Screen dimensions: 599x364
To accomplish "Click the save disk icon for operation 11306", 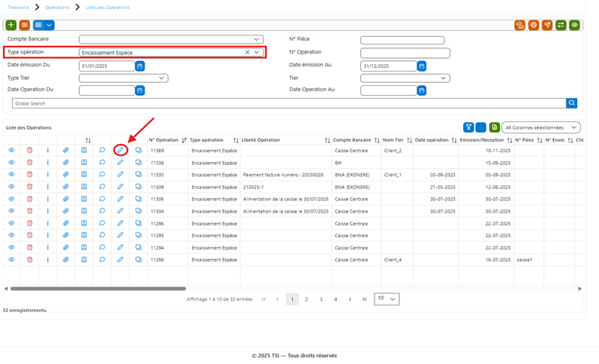I will tap(84, 199).
